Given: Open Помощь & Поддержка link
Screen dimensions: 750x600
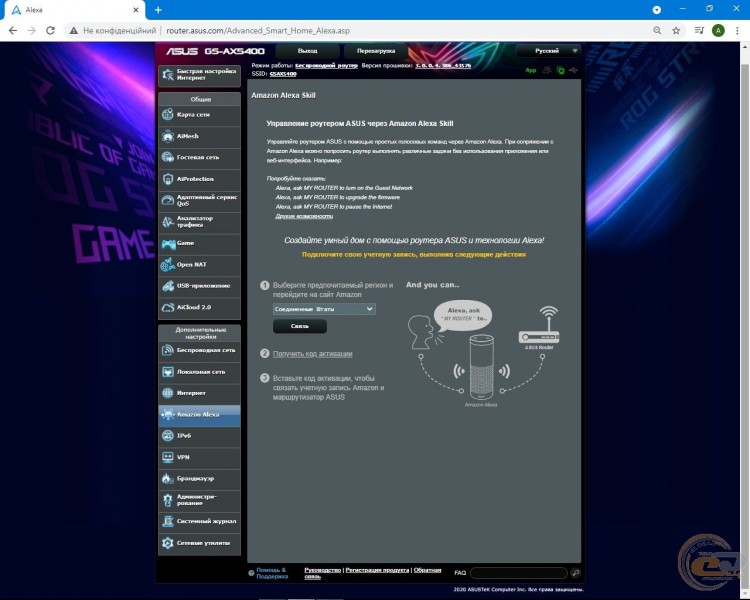Looking at the screenshot, I should (272, 573).
